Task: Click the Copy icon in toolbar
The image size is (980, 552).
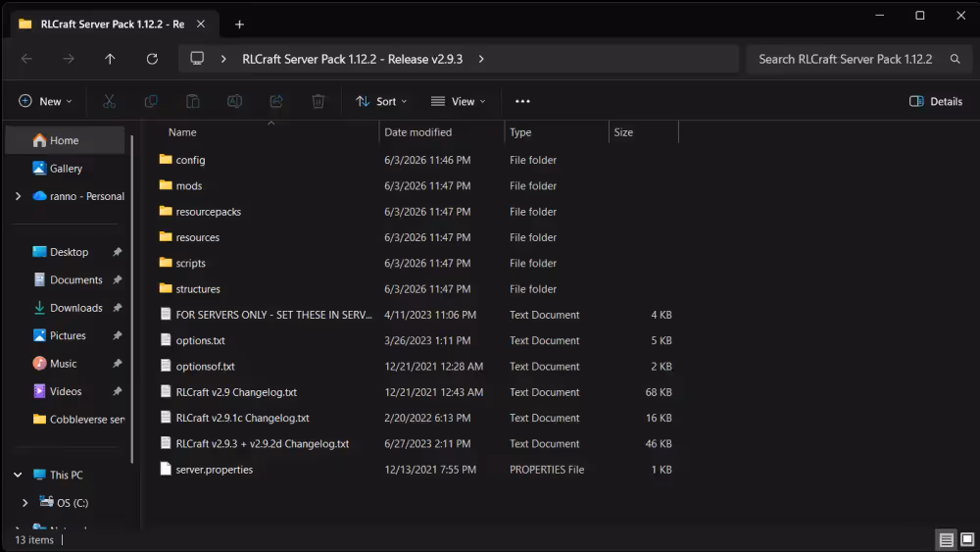Action: pyautogui.click(x=151, y=101)
